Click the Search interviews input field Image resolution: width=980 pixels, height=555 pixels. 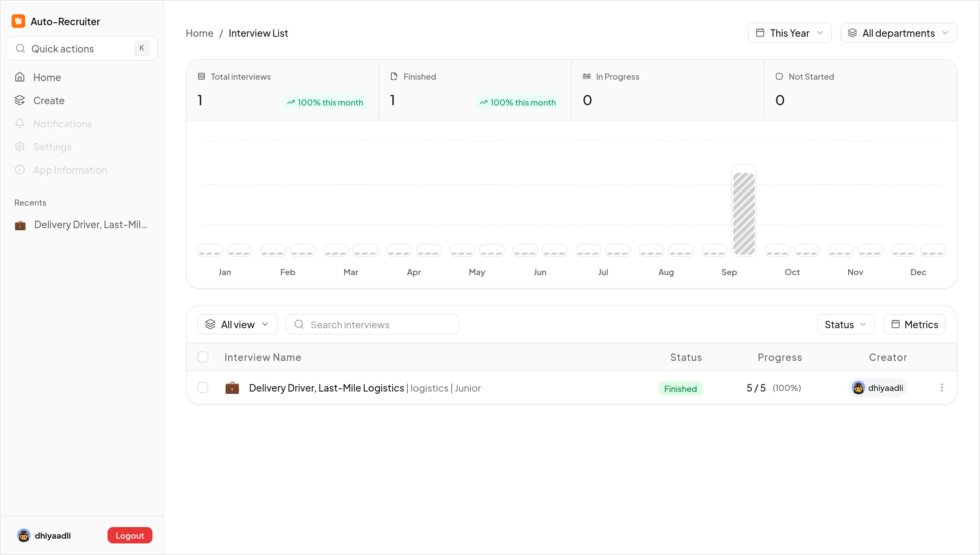tap(372, 324)
